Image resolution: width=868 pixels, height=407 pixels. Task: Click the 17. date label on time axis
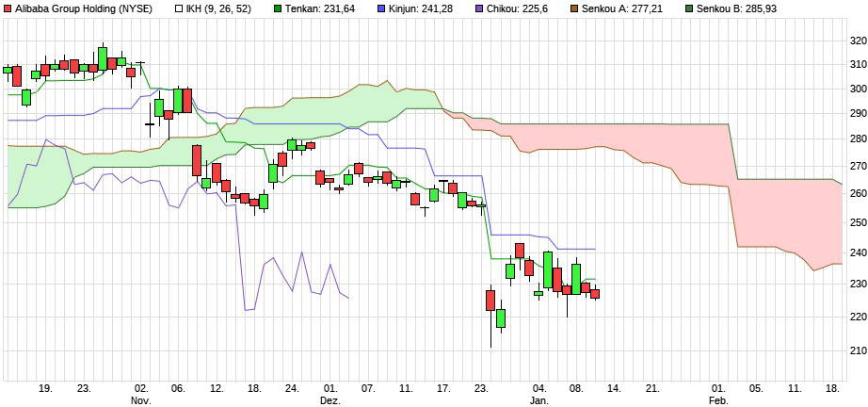coord(444,389)
